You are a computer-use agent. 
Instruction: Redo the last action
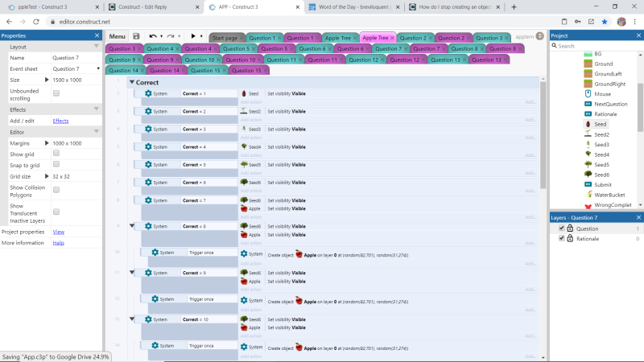point(171,36)
